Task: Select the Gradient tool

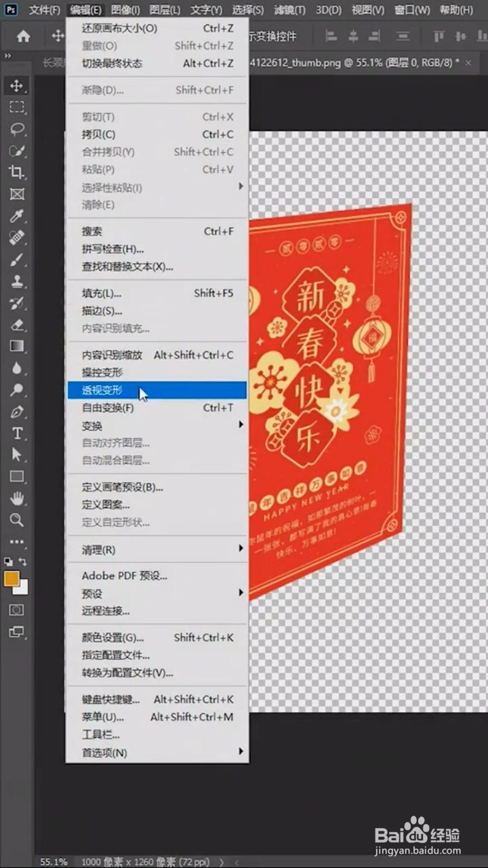Action: 17,346
